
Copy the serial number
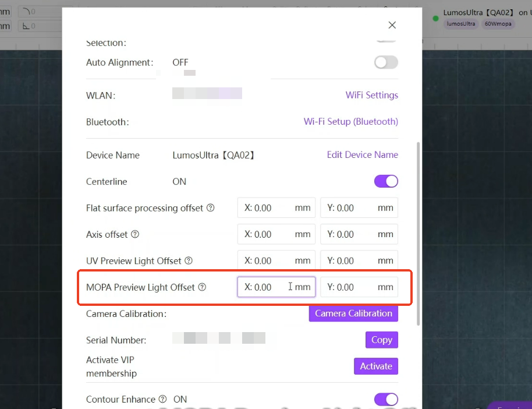pyautogui.click(x=382, y=340)
